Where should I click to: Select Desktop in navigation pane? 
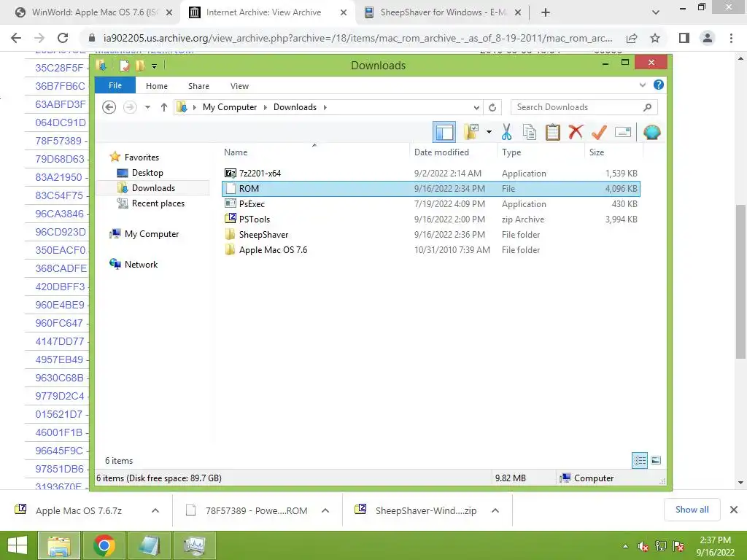pyautogui.click(x=147, y=172)
